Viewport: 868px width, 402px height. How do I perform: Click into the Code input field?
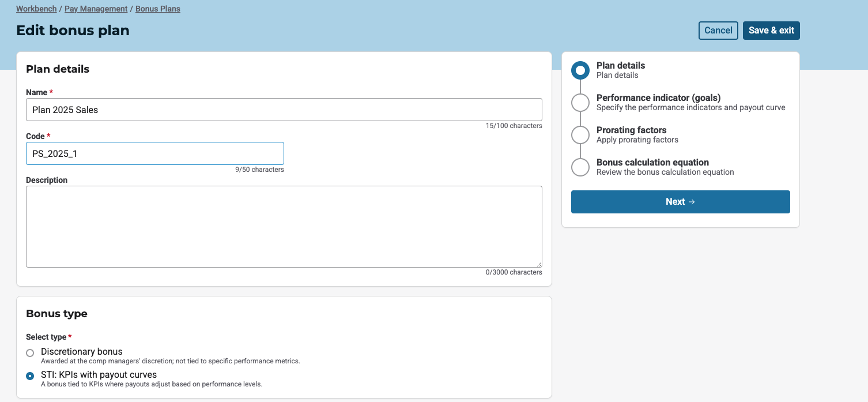[x=154, y=153]
